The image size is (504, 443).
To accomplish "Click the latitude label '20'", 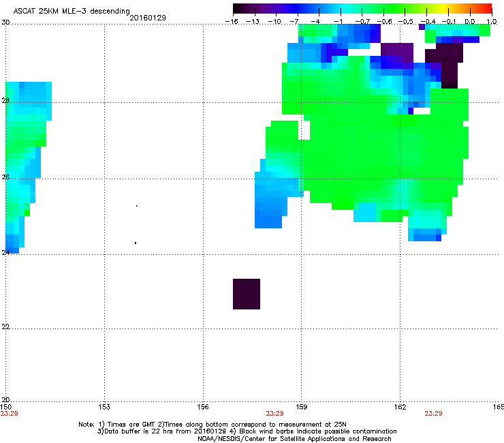I will point(5,399).
